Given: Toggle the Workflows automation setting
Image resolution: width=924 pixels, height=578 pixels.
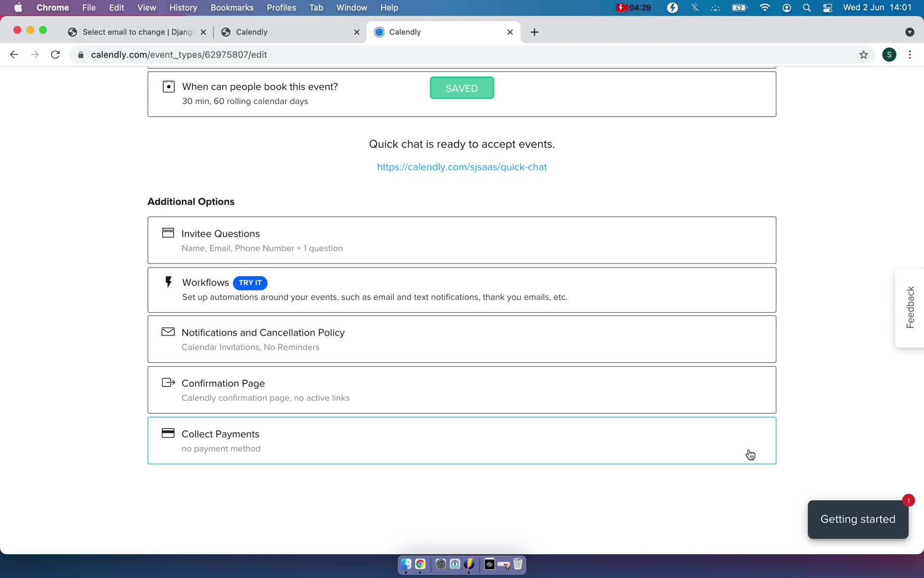Looking at the screenshot, I should [462, 289].
